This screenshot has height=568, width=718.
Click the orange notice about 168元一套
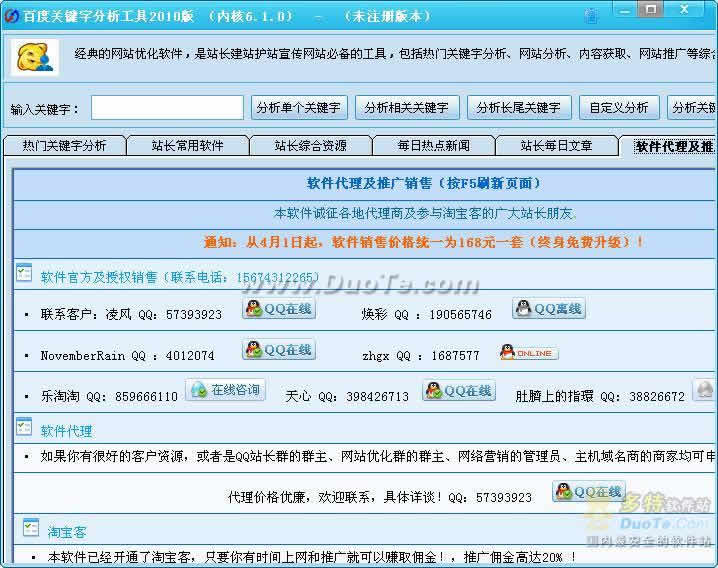click(424, 242)
